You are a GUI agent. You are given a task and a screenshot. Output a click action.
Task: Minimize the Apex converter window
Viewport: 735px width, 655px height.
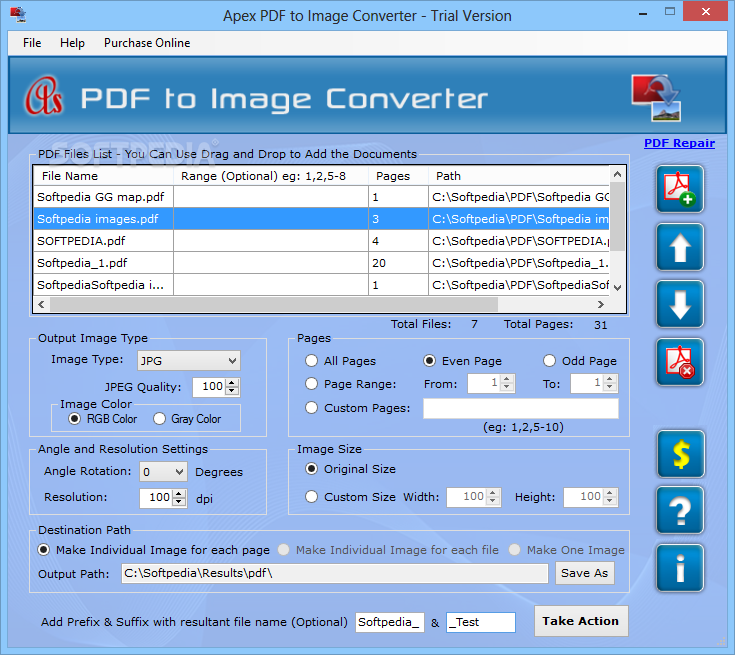click(x=643, y=13)
